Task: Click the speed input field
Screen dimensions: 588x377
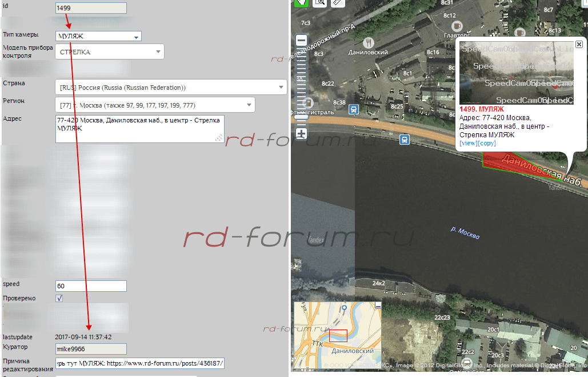Action: click(90, 286)
